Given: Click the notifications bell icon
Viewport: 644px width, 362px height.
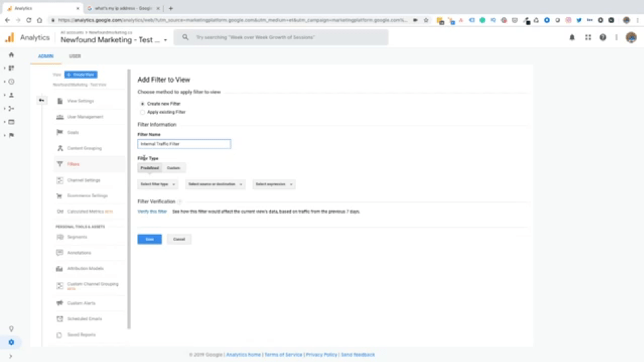Looking at the screenshot, I should coord(572,38).
